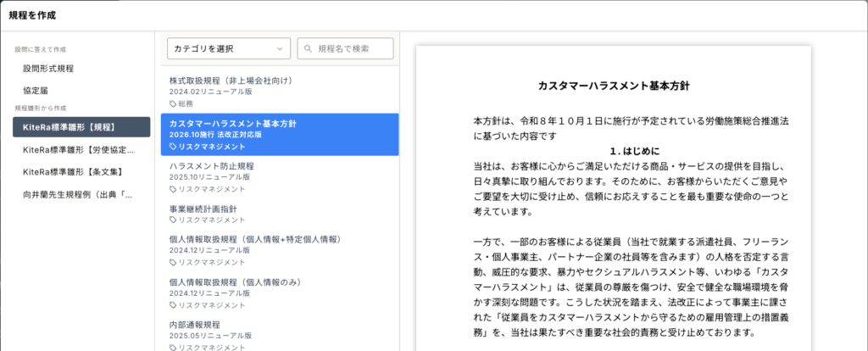Open KiteRa標準雛形【規程】 sidebar item
The image size is (868, 351).
[81, 127]
